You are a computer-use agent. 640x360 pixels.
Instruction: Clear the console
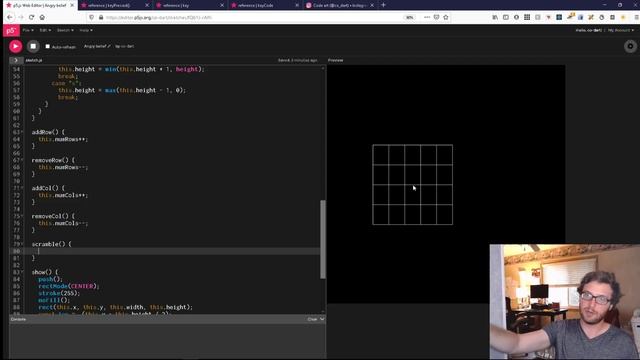point(312,319)
